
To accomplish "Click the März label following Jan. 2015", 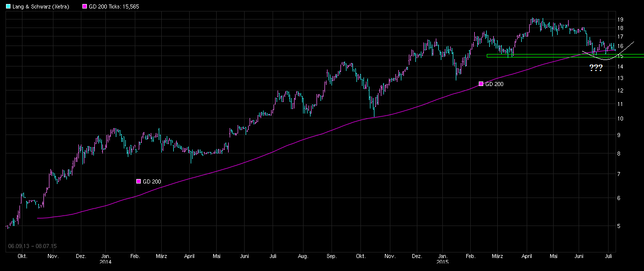I will [497, 256].
